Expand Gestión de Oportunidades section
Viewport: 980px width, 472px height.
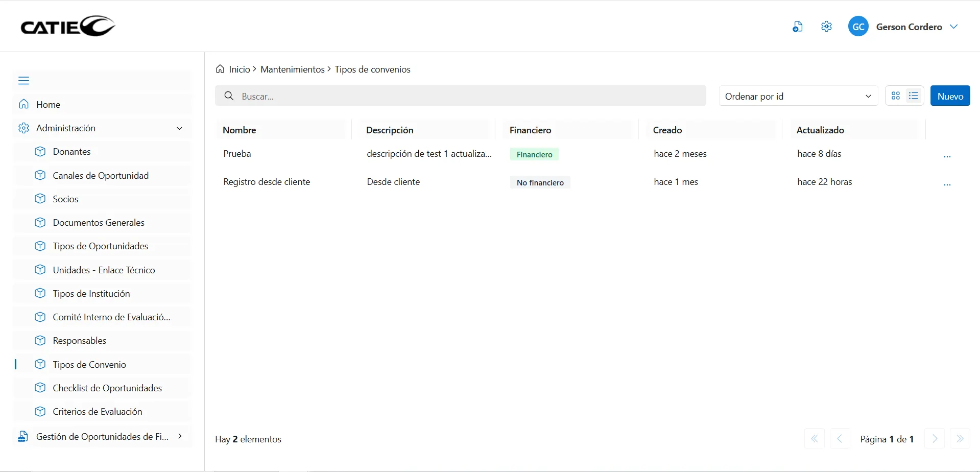tap(179, 436)
